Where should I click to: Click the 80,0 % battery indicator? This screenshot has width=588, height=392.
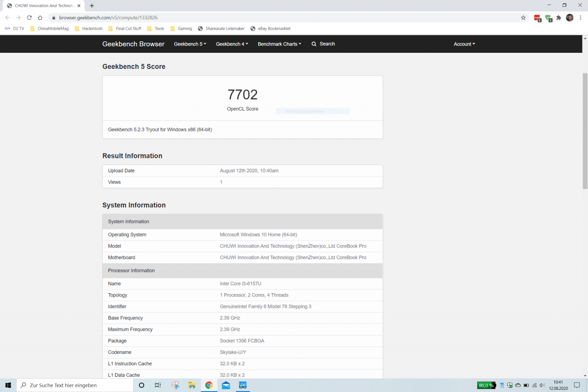(486, 385)
